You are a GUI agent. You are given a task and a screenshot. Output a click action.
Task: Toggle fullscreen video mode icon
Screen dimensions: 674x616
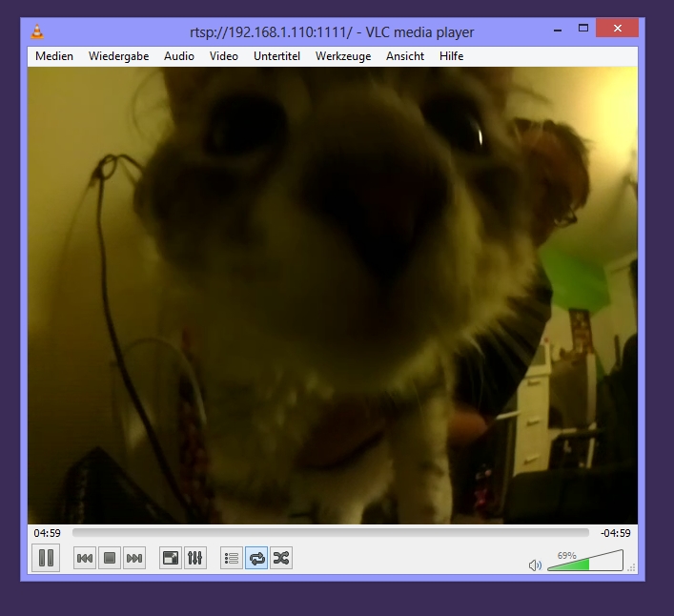click(x=171, y=558)
